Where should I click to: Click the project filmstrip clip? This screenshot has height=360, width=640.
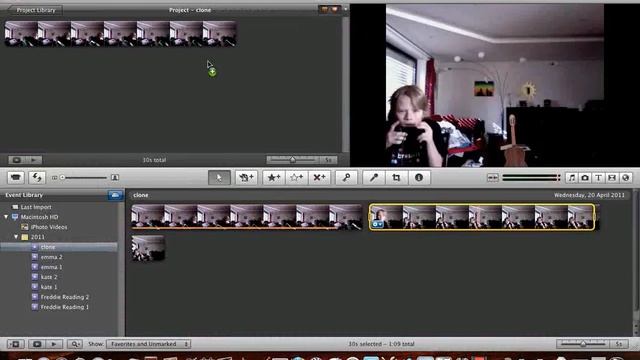pos(121,34)
